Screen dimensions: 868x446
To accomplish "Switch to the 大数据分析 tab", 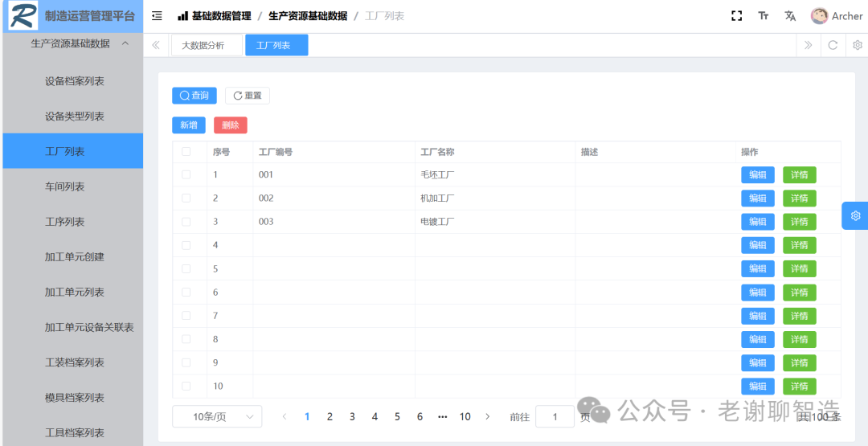I will [207, 45].
